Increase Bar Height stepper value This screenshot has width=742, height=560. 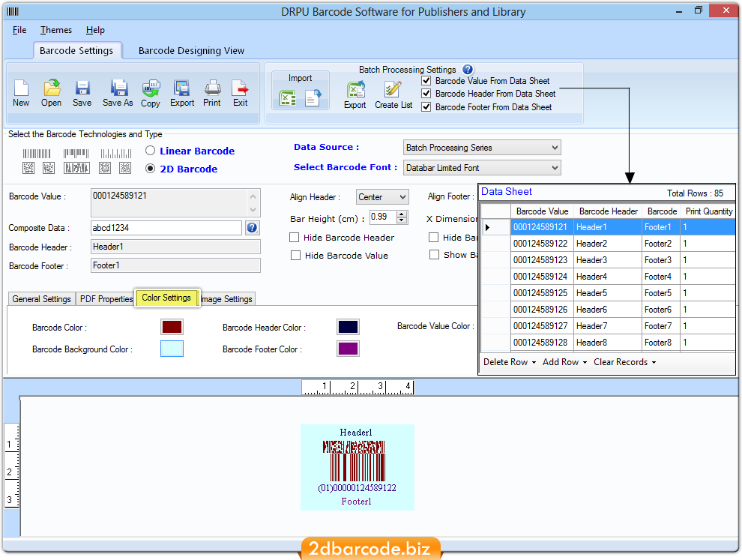[402, 214]
